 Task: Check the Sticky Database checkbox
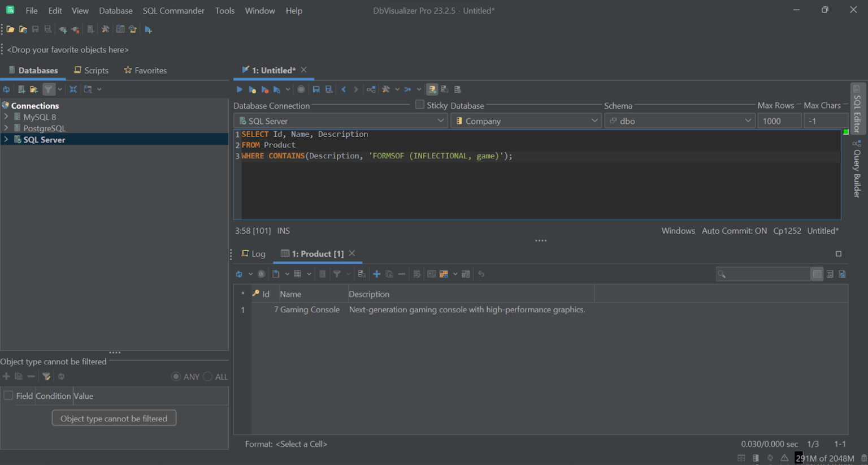pos(419,105)
